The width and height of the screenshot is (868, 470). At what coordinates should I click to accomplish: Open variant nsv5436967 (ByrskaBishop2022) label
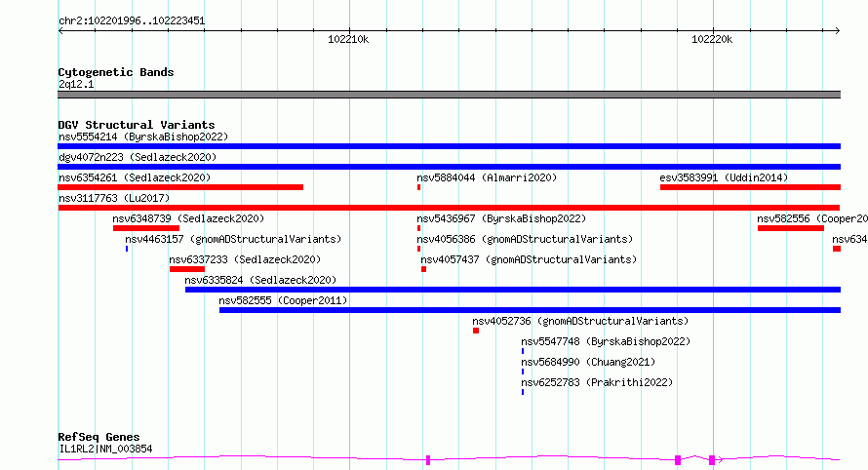(501, 218)
